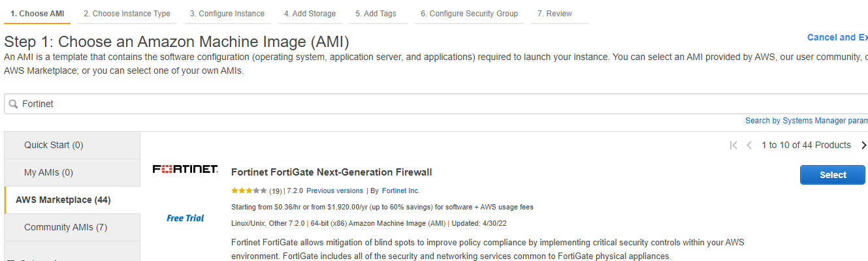Open the Previous versions link
868x261 pixels.
click(334, 191)
